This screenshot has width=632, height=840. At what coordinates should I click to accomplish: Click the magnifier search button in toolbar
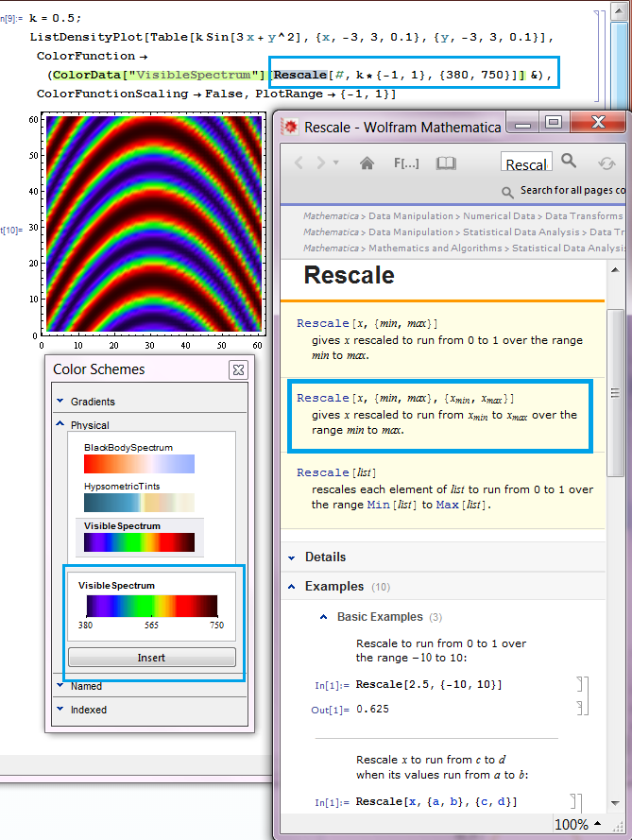pos(569,161)
